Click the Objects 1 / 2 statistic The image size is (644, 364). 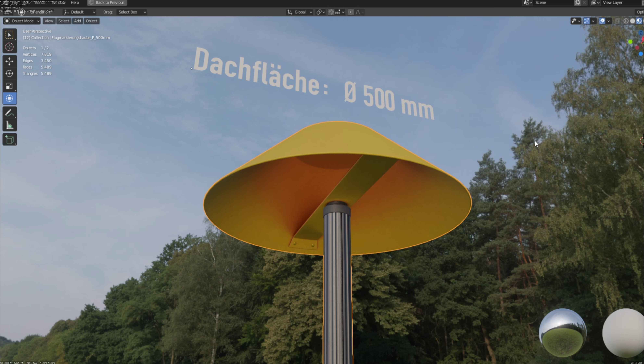pos(36,48)
